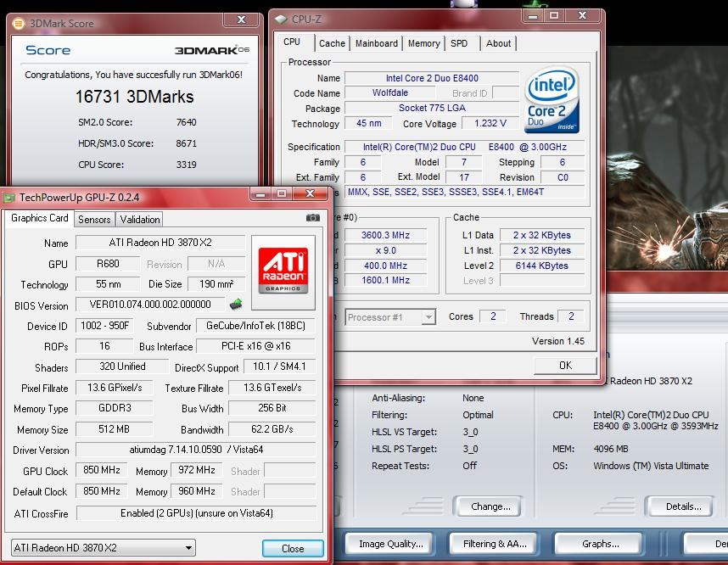The image size is (728, 565).
Task: Click the Close button in GPU-Z
Action: [x=293, y=548]
